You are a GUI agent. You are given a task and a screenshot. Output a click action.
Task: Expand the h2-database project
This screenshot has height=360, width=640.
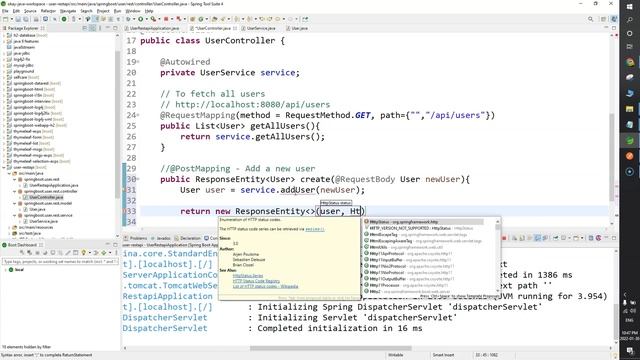[x=4, y=36]
